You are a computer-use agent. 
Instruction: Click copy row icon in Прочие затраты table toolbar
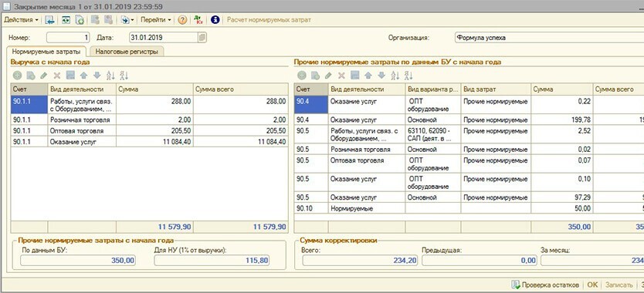point(315,76)
